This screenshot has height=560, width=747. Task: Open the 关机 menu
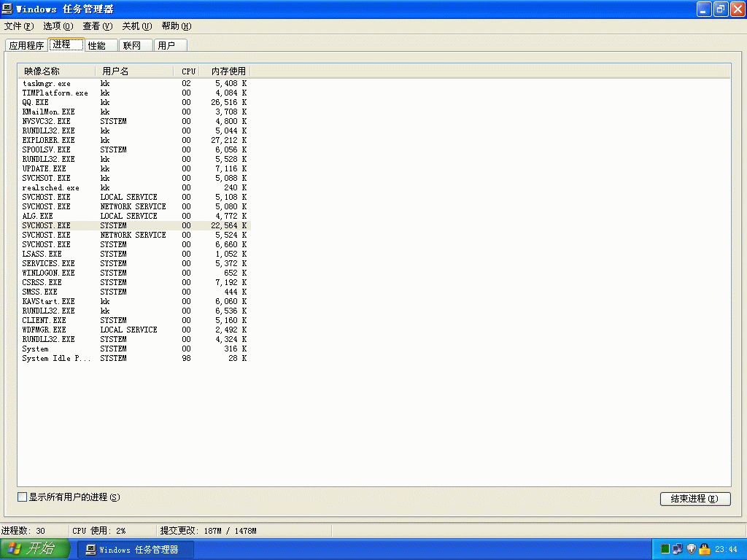pos(136,26)
